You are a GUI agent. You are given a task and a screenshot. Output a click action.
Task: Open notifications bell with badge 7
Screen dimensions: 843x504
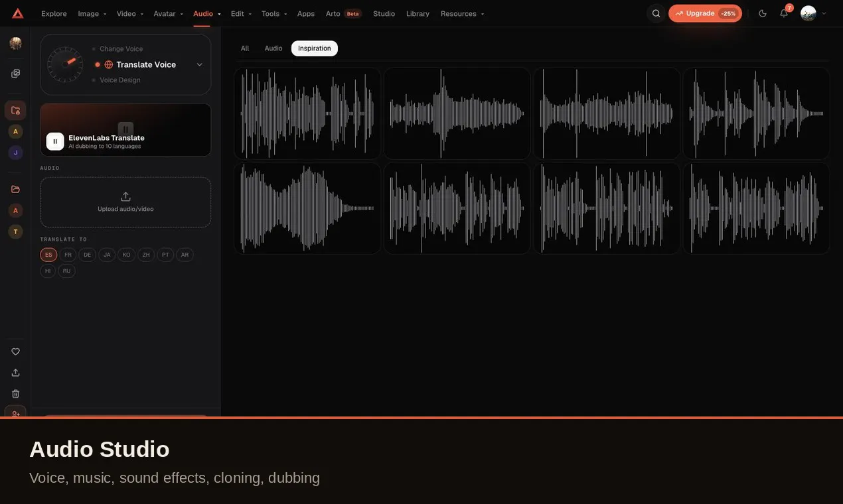[x=784, y=13]
